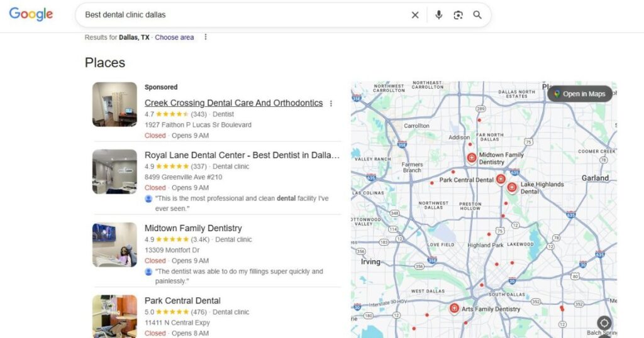The width and height of the screenshot is (644, 338).
Task: Open Creek Crossing Dental Care listing
Action: [233, 103]
